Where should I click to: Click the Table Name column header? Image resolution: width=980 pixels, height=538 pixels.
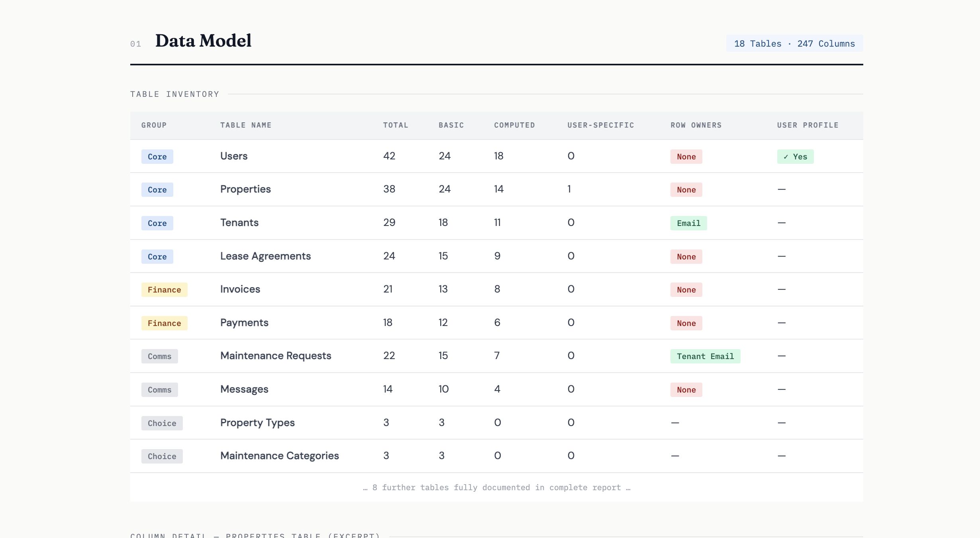(245, 125)
